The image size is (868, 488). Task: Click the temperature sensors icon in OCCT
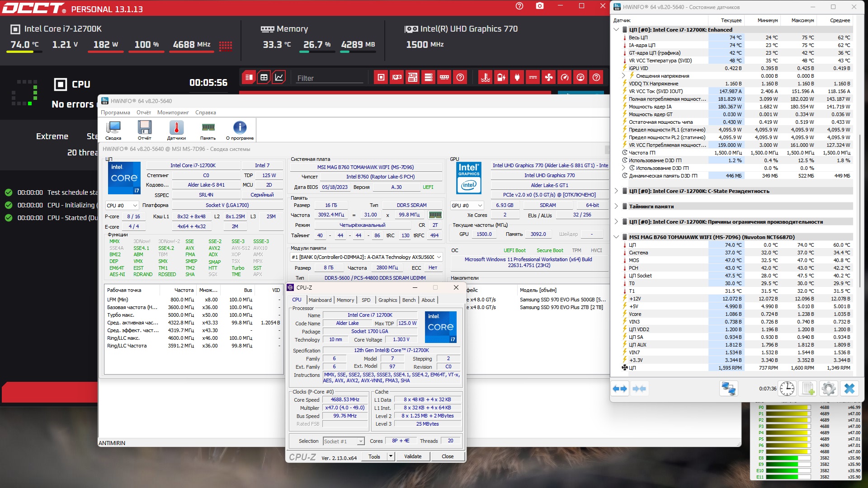click(486, 78)
